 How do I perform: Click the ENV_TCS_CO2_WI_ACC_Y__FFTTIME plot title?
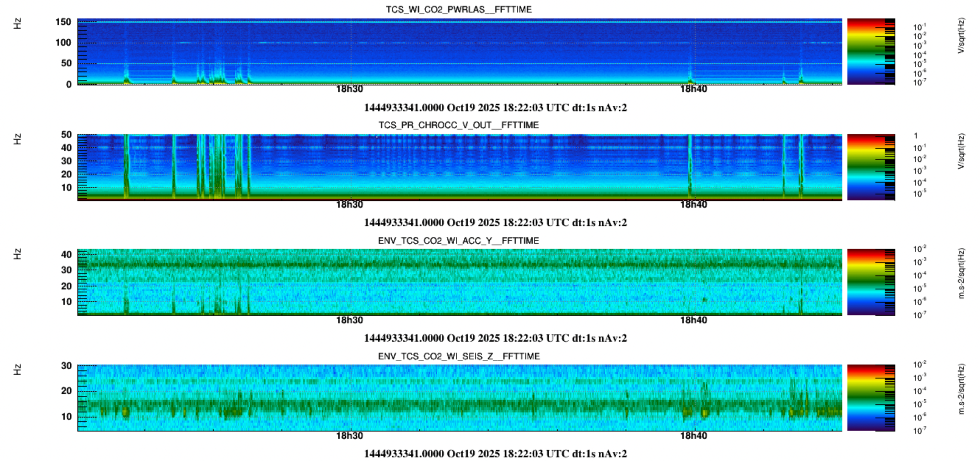(458, 241)
